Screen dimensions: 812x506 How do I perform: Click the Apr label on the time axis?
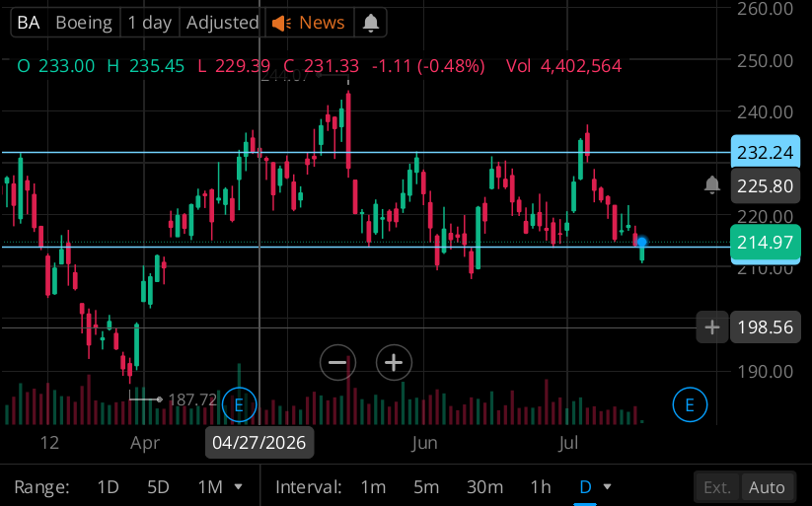(x=145, y=443)
